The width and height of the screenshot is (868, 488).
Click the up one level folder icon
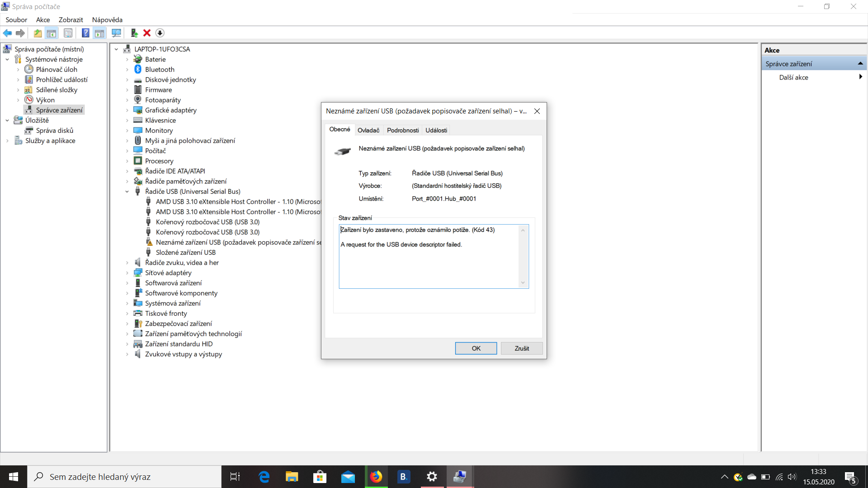click(38, 33)
